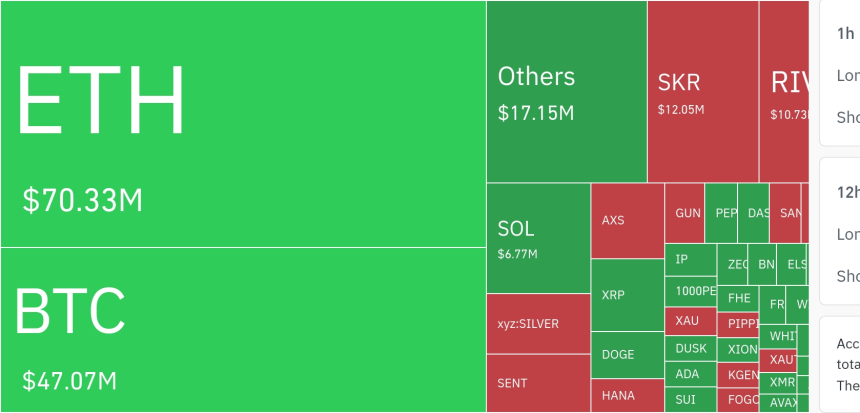
Task: Select the xyz:SILVER tile
Action: (538, 324)
